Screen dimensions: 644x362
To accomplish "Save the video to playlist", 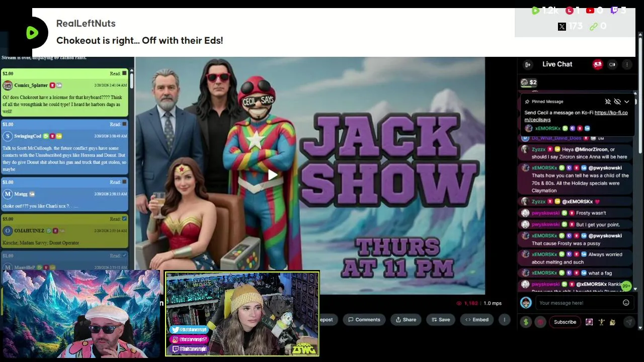I will point(440,320).
